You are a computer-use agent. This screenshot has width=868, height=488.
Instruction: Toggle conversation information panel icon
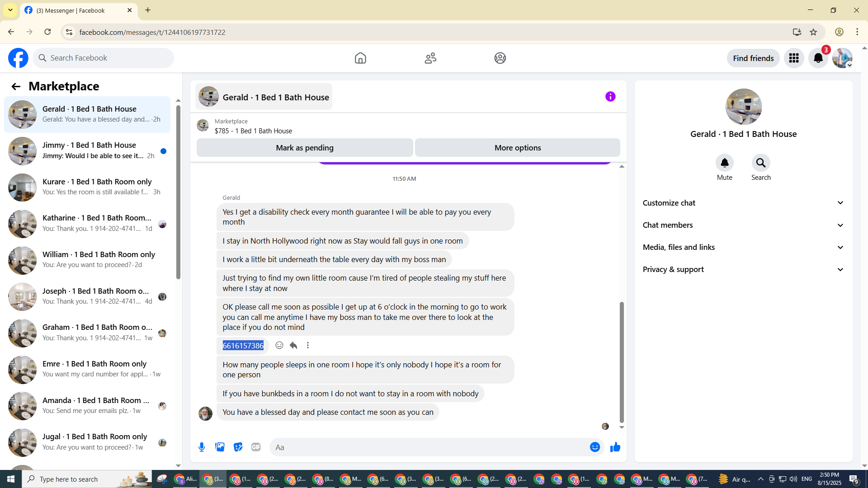pos(610,97)
